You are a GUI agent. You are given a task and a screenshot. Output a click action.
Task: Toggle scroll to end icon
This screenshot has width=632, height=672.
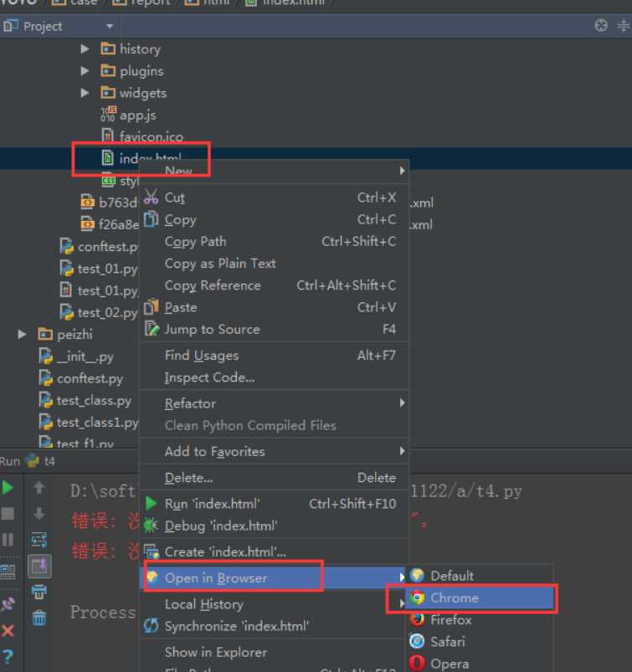[x=39, y=566]
